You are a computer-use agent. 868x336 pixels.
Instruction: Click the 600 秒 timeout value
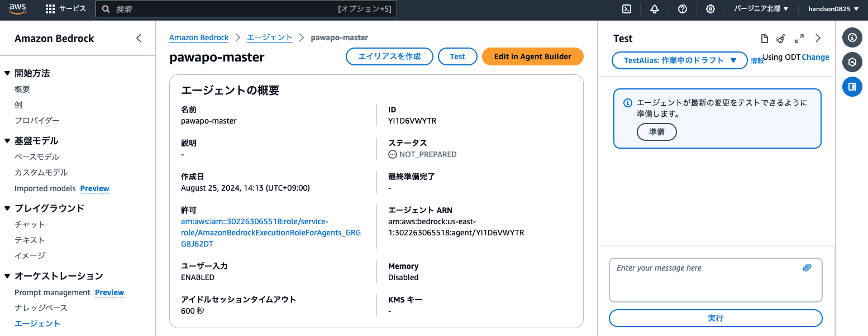193,311
